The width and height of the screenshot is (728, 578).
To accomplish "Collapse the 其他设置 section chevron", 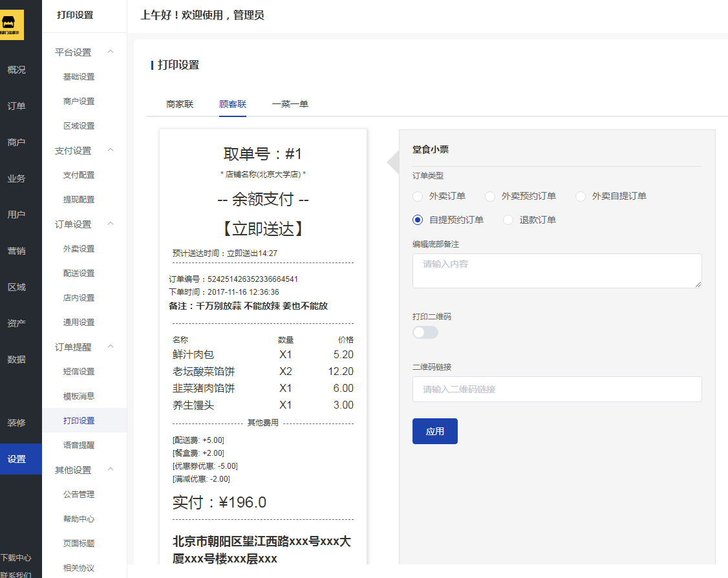I will click(x=111, y=469).
